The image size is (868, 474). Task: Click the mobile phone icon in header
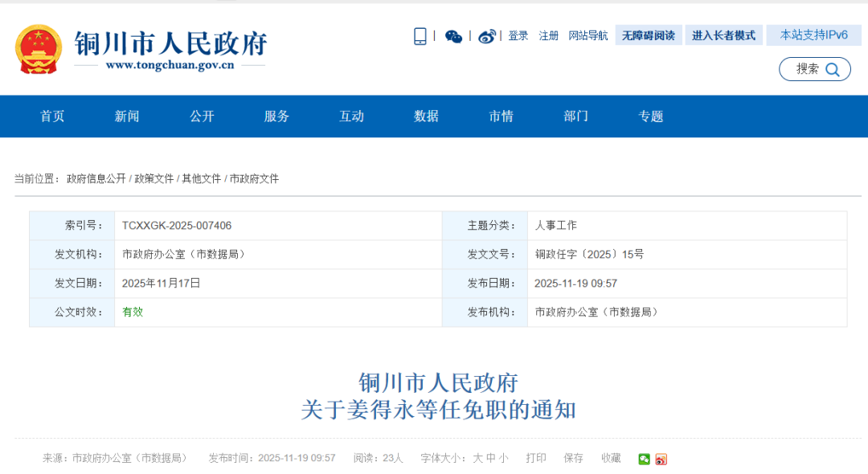point(420,36)
